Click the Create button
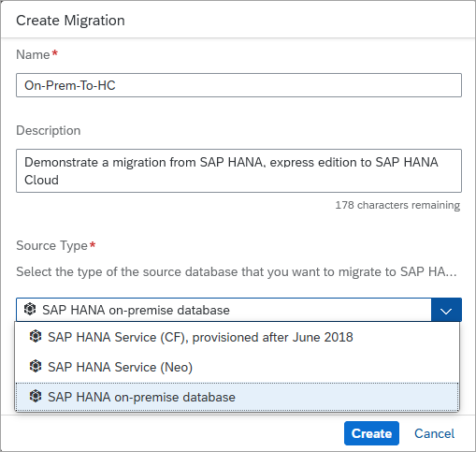 [x=371, y=433]
